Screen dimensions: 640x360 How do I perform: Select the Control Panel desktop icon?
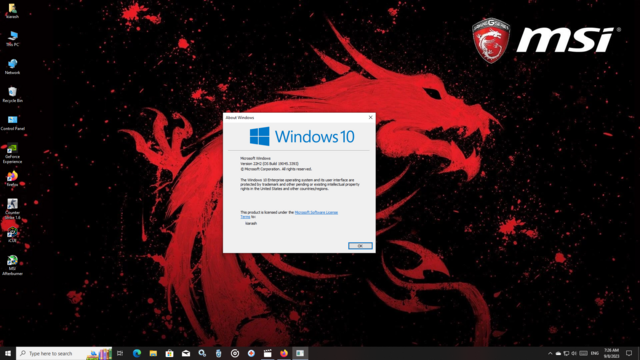tap(12, 122)
